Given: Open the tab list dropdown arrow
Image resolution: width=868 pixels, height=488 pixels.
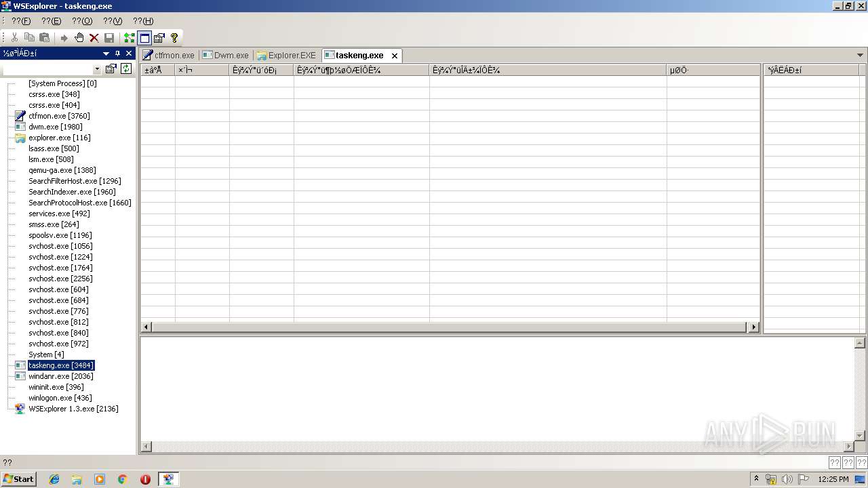Looking at the screenshot, I should [x=861, y=56].
